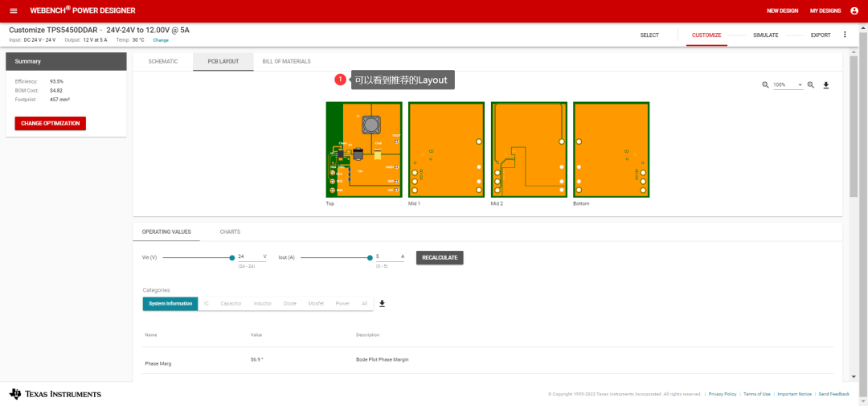Screen dimensions: 868x406
Task: Select the PCB Layout tab
Action: (x=223, y=61)
